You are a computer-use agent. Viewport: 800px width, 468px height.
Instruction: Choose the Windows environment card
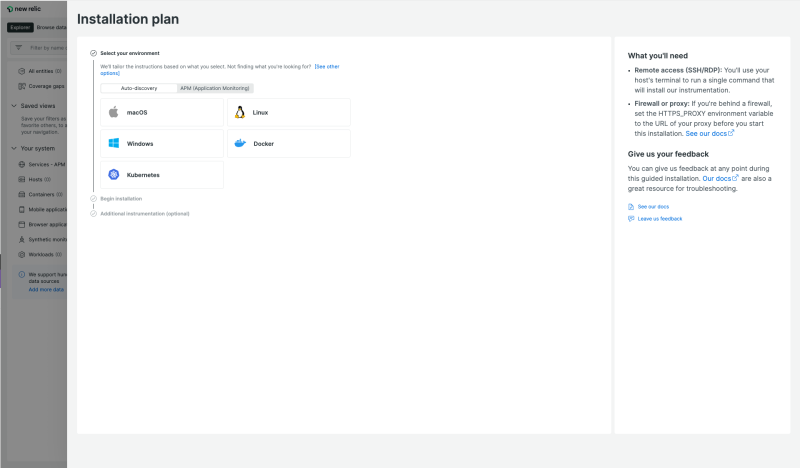click(x=162, y=143)
